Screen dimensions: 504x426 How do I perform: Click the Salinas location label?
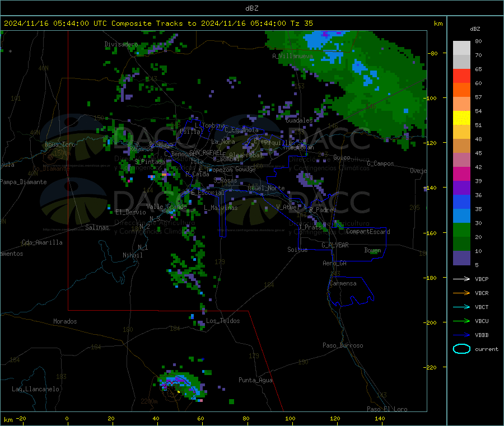click(97, 227)
